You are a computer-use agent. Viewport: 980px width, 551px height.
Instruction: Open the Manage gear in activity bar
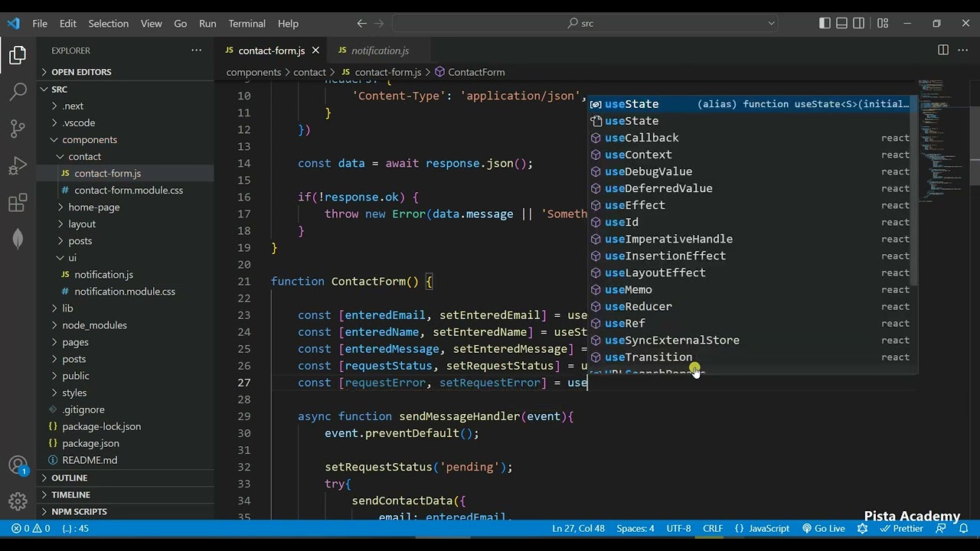(18, 502)
